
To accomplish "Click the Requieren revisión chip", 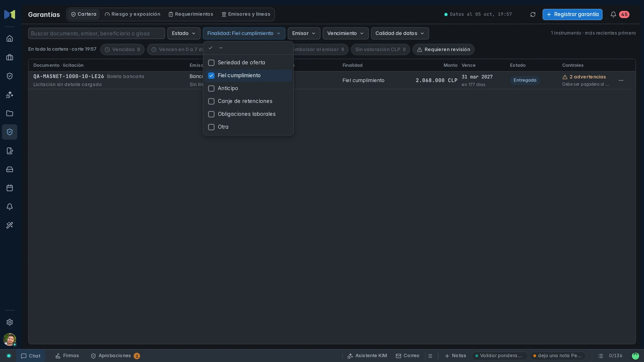I will [x=444, y=49].
